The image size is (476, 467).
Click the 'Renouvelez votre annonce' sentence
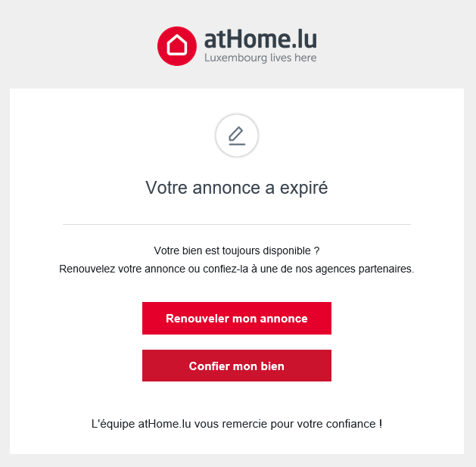click(x=237, y=269)
